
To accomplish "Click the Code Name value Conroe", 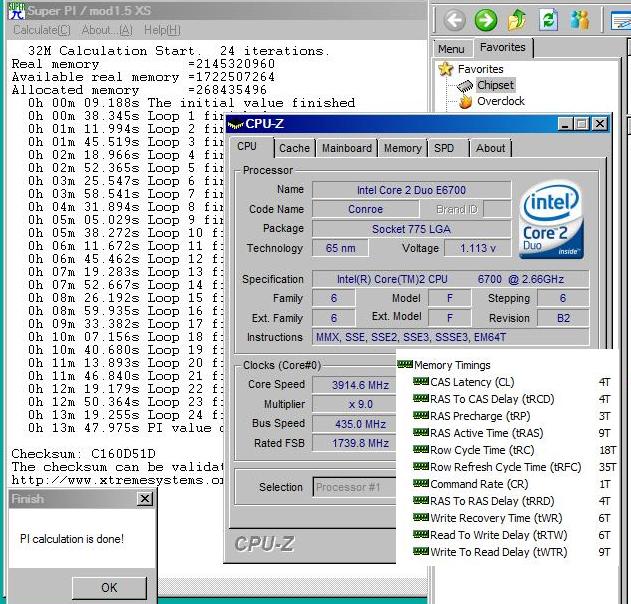I will coord(365,209).
